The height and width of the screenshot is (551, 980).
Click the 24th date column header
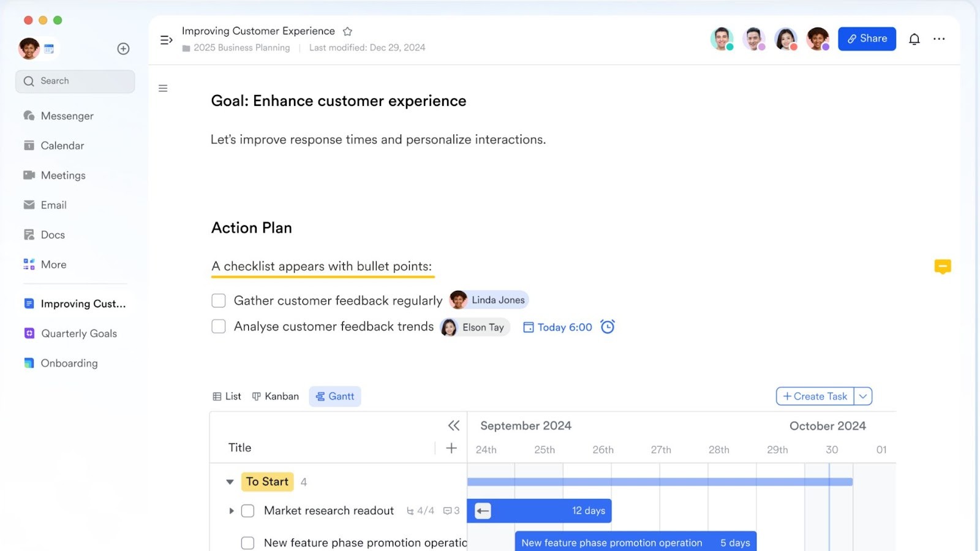(x=486, y=450)
